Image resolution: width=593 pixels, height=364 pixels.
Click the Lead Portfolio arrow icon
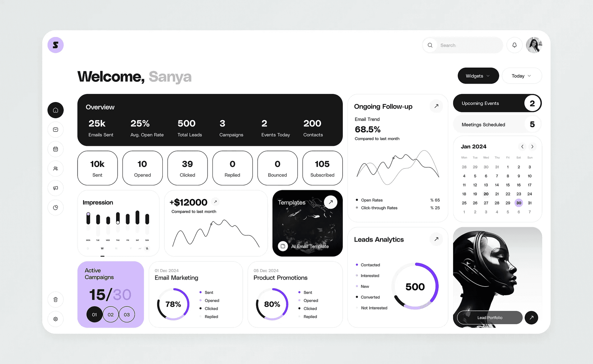point(532,318)
